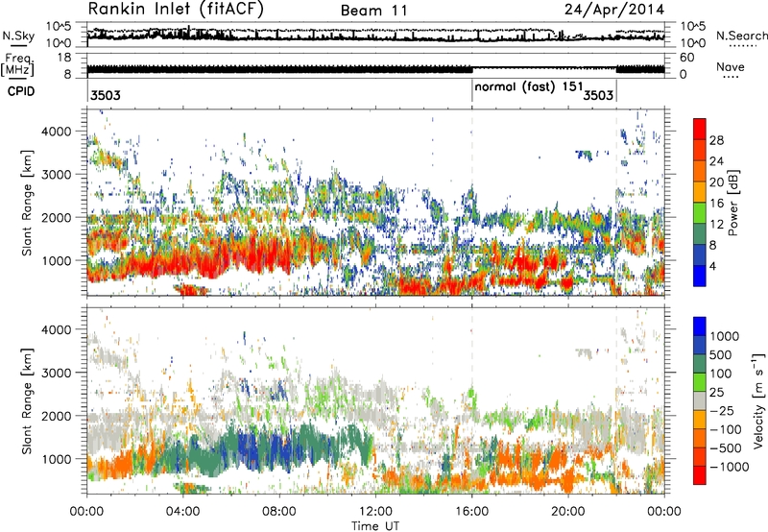The height and width of the screenshot is (532, 768).
Task: Click the '1000' velocity colorbar tick label
Action: click(x=724, y=336)
